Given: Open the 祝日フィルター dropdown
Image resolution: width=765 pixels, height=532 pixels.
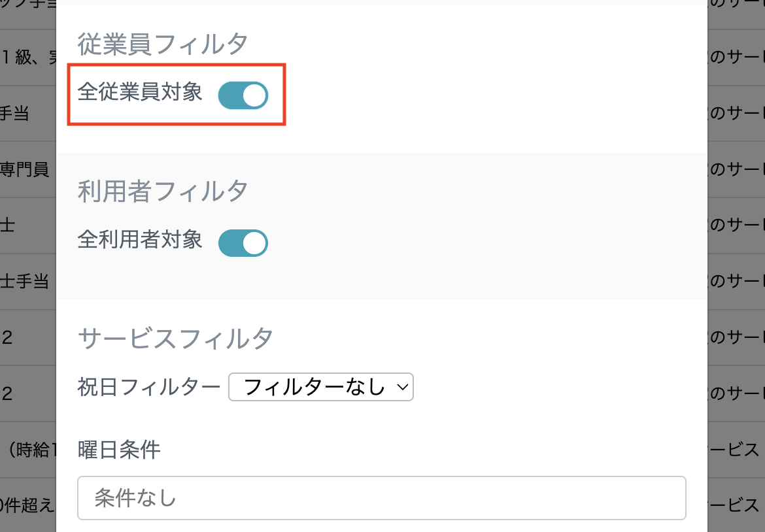Looking at the screenshot, I should click(320, 387).
